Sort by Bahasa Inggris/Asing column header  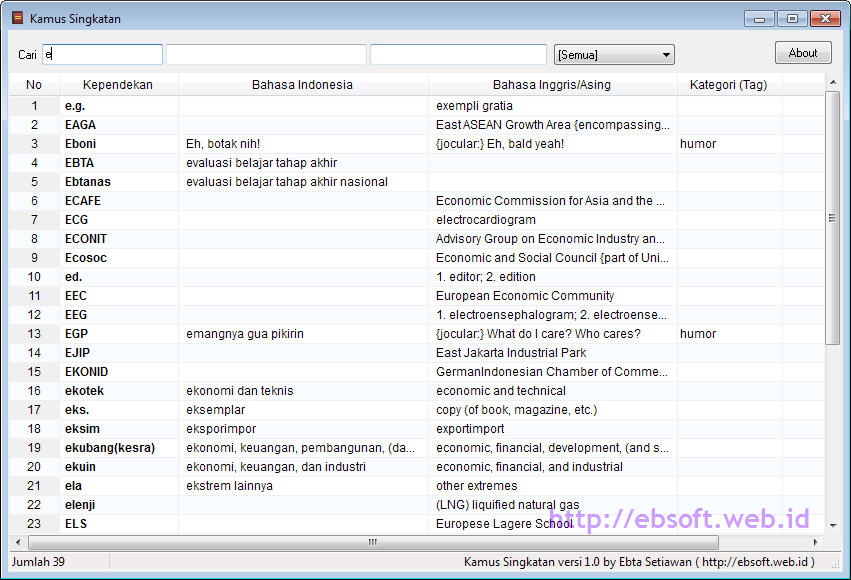552,85
